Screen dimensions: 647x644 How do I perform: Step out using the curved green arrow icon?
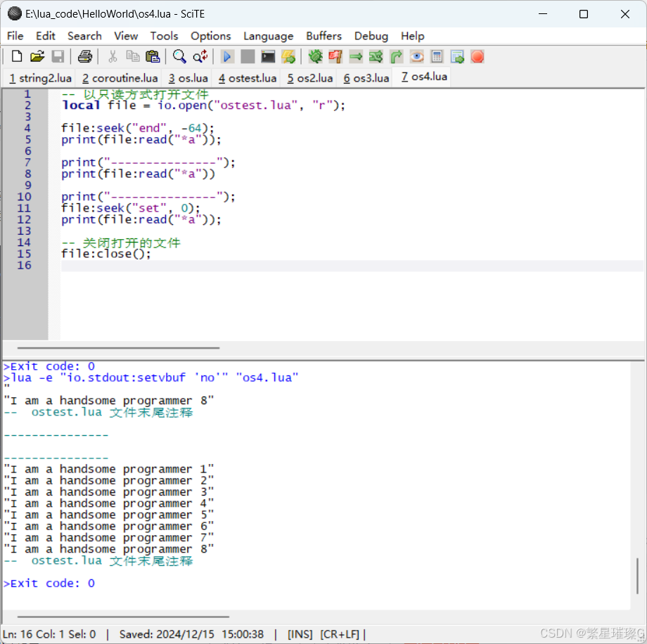coord(396,56)
